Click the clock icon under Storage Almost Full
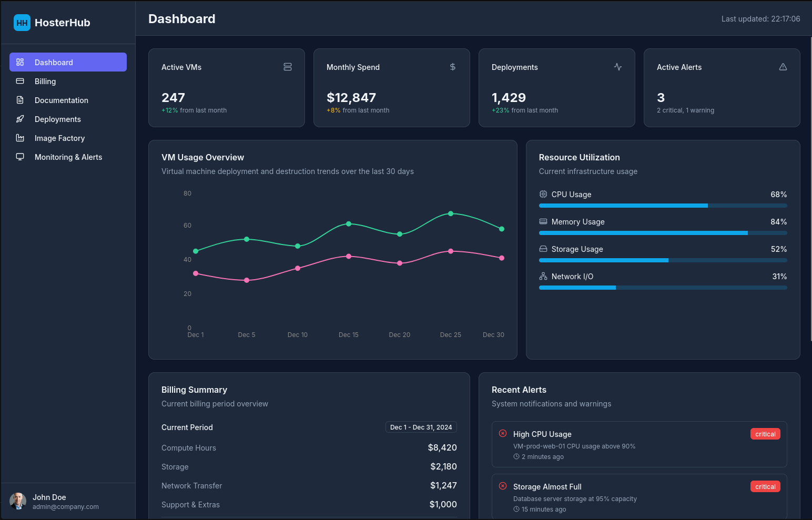Viewport: 812px width, 520px height. point(516,509)
